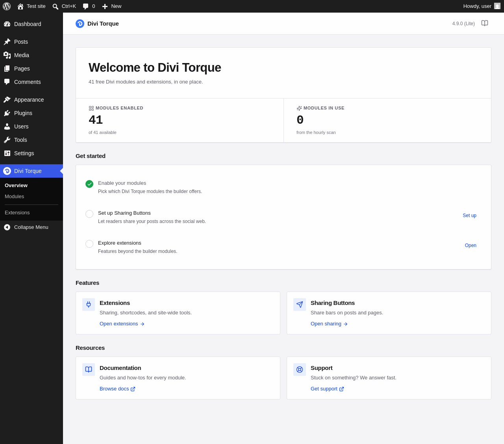Collapse the admin sidebar menu

pyautogui.click(x=31, y=227)
